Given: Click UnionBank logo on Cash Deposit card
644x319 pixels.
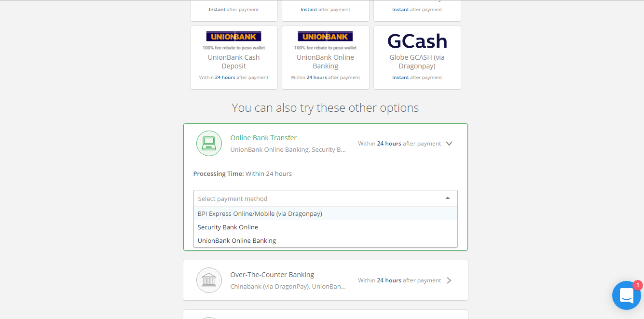Looking at the screenshot, I should (233, 36).
